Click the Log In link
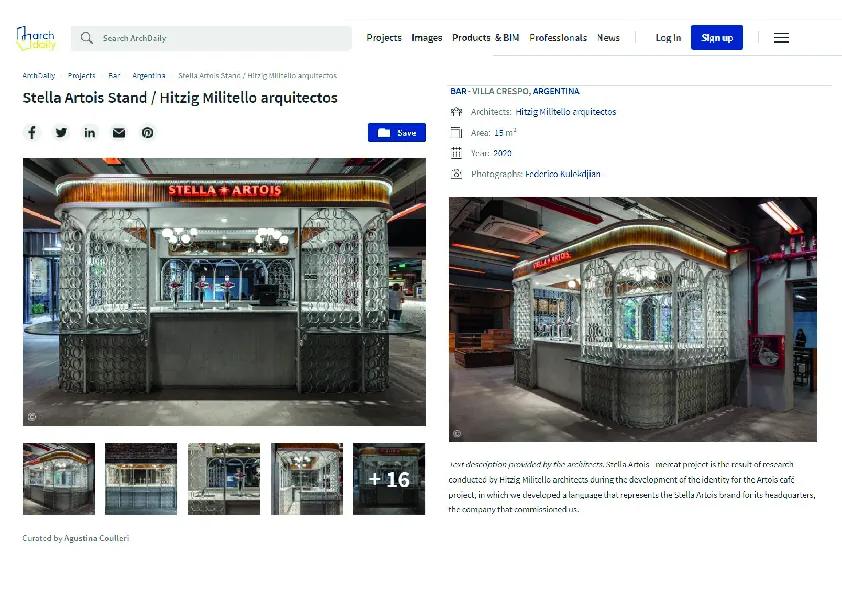This screenshot has height=596, width=842. pos(668,38)
